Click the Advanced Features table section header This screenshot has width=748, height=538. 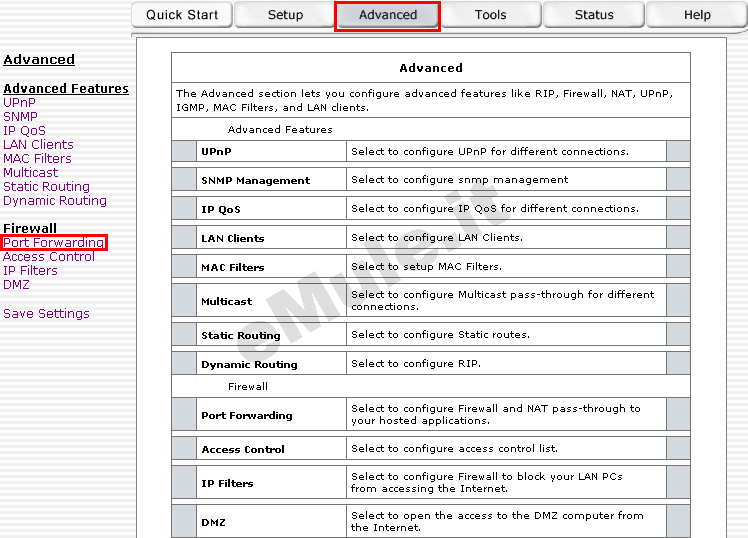[280, 130]
